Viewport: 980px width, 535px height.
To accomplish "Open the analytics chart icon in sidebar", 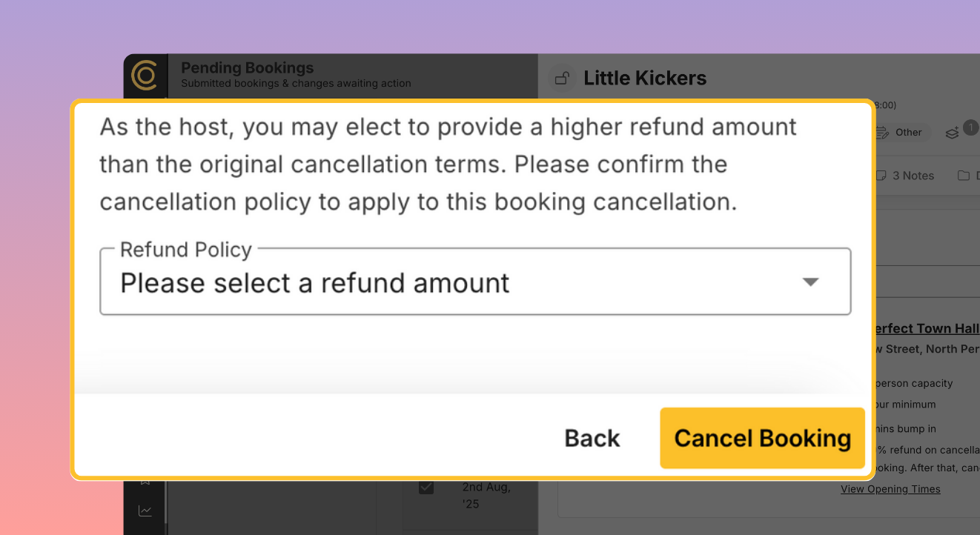I will tap(145, 511).
